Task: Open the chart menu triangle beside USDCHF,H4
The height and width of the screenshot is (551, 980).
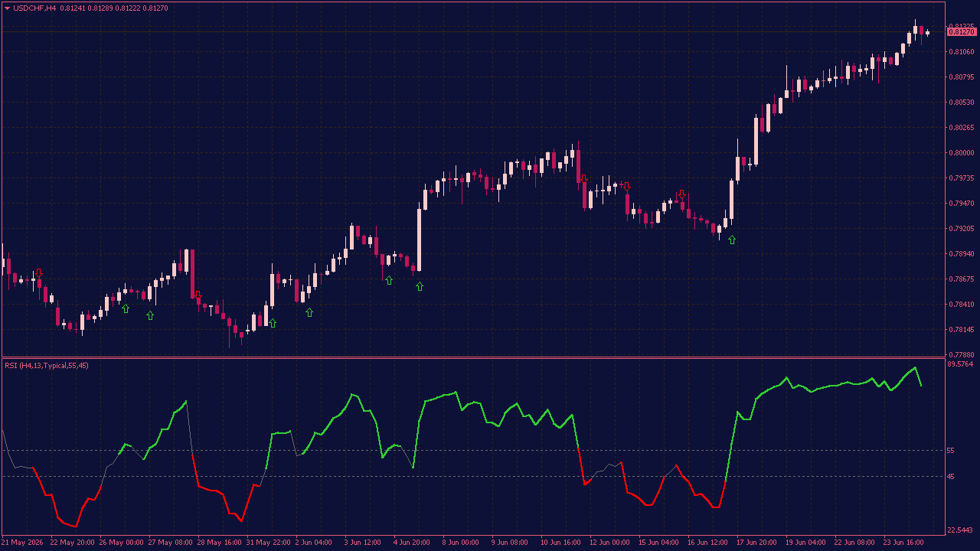Action: pyautogui.click(x=8, y=8)
